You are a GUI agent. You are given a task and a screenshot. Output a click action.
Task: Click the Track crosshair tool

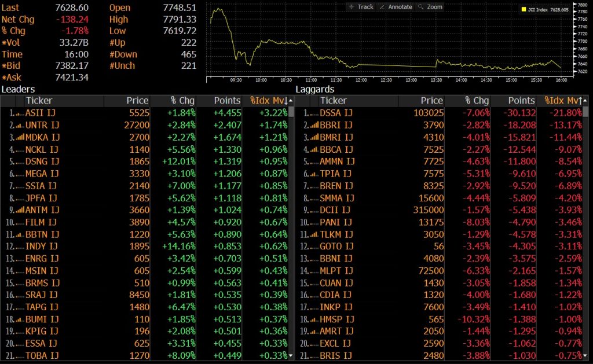click(x=361, y=7)
